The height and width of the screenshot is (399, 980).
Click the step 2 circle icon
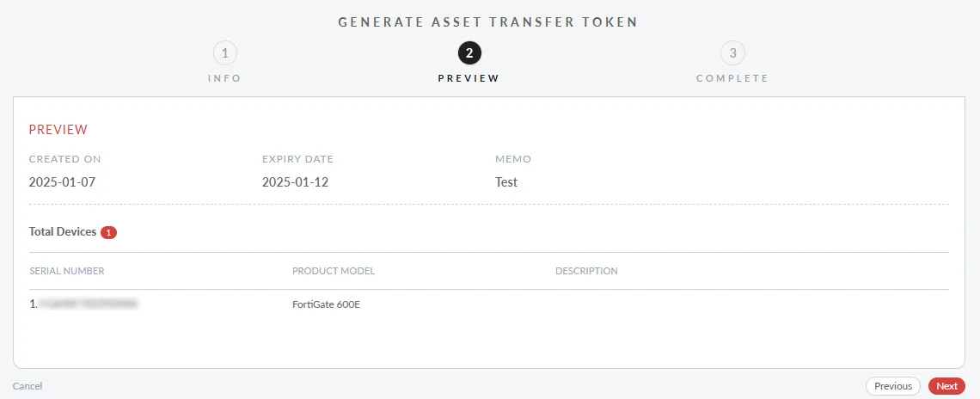[469, 53]
